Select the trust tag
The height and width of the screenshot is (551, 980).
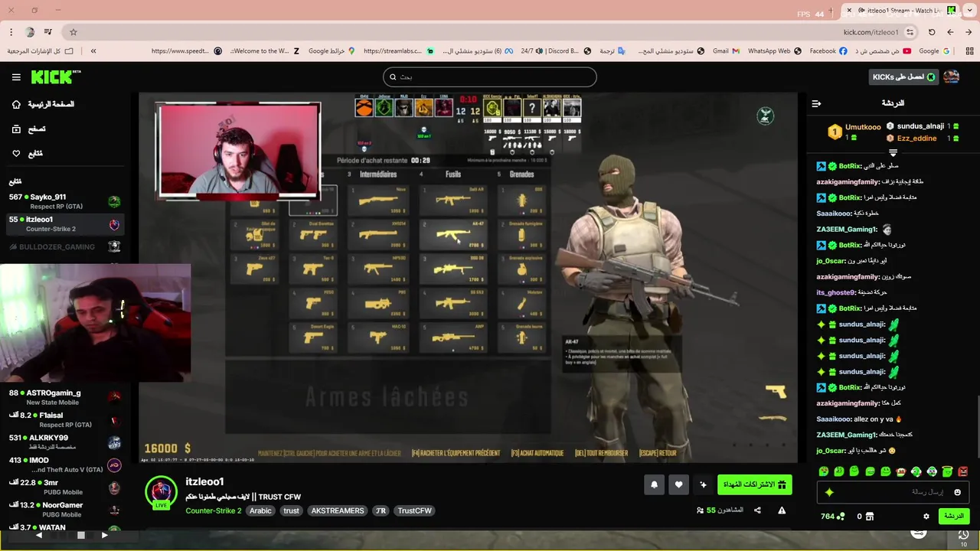(291, 510)
